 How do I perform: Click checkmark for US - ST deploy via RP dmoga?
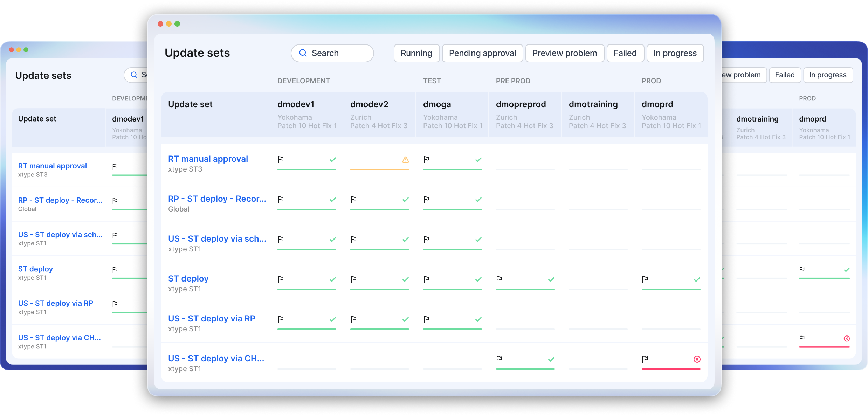pos(478,319)
